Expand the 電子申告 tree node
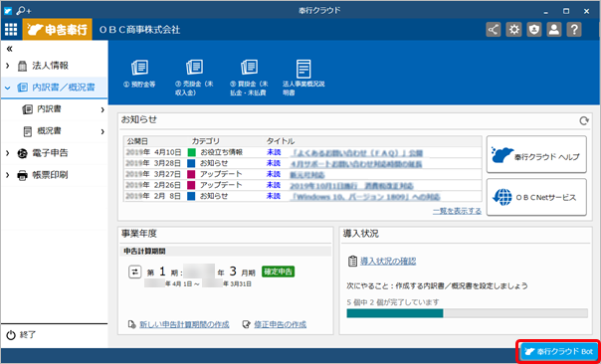 pyautogui.click(x=8, y=153)
